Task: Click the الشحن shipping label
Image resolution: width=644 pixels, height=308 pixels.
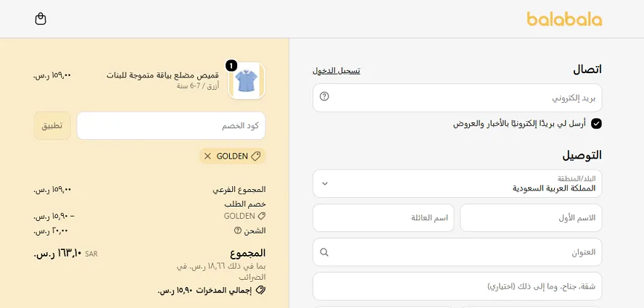Action: (255, 230)
